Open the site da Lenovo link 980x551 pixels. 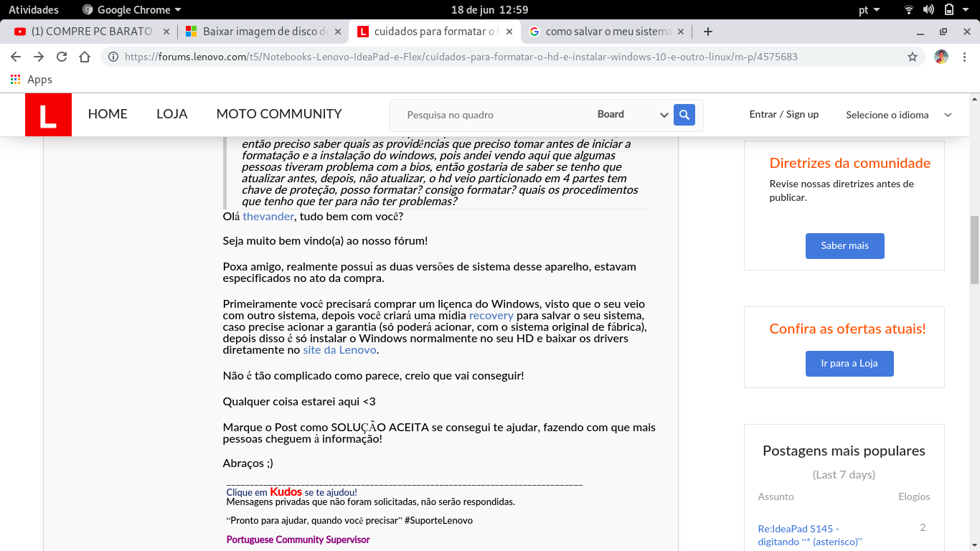339,350
